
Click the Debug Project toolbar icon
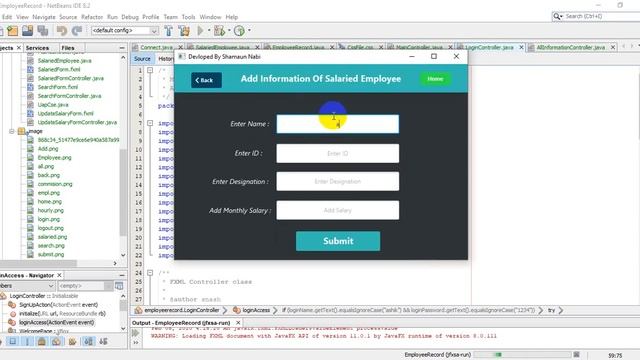pos(220,31)
